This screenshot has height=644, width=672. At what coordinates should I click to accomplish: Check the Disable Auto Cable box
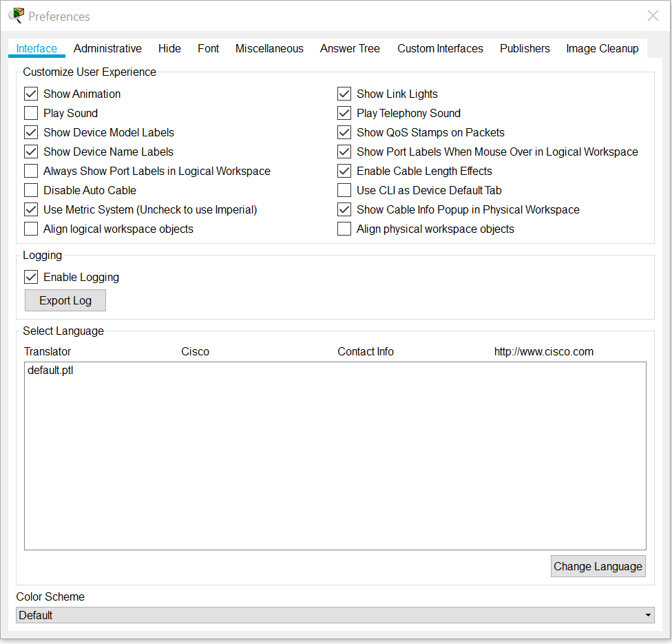coord(31,191)
